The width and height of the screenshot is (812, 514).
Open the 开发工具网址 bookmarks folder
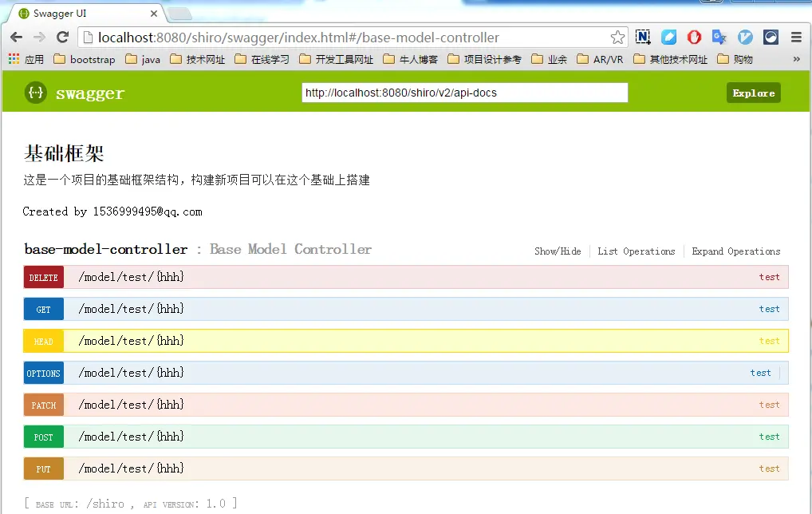click(x=337, y=59)
